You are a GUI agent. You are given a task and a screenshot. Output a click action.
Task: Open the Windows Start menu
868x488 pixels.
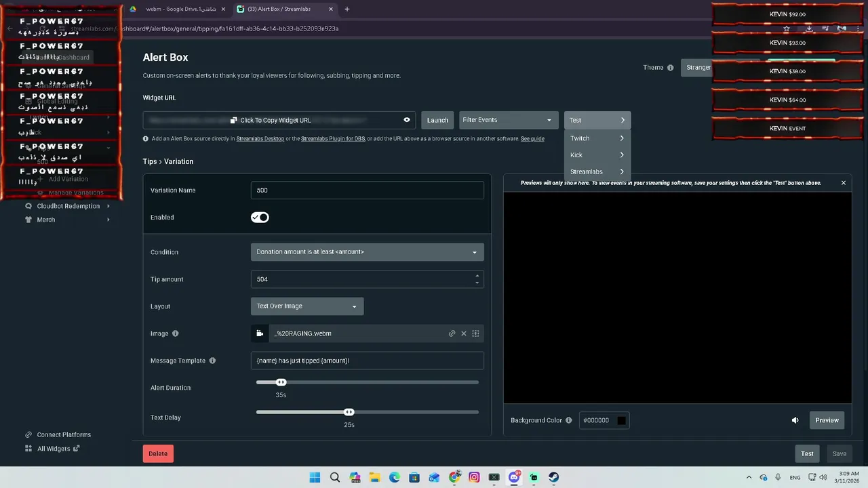pos(315,478)
